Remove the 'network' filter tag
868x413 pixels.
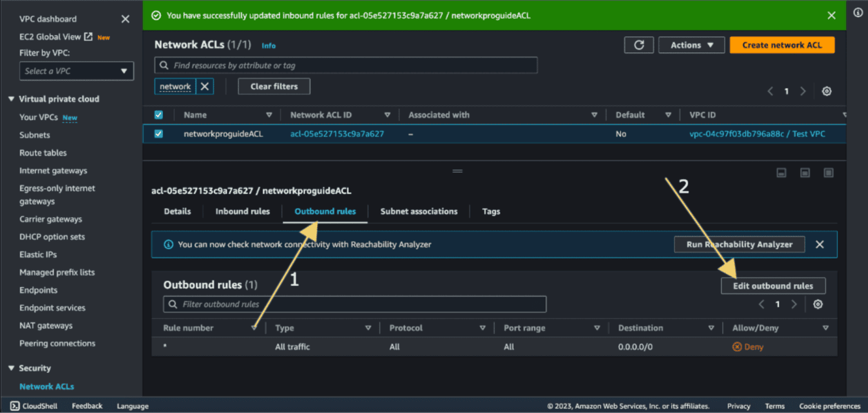(205, 86)
